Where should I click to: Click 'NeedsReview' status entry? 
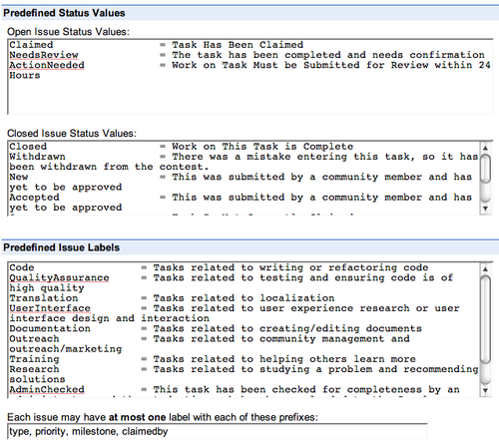(x=44, y=55)
